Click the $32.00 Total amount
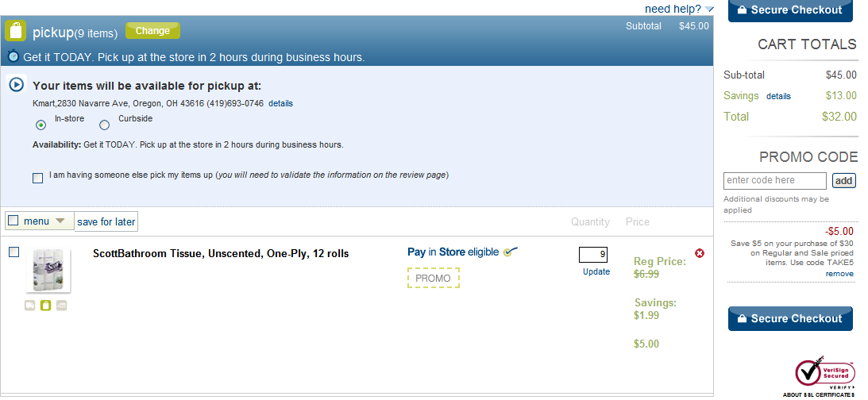The height and width of the screenshot is (400, 868). [x=839, y=117]
